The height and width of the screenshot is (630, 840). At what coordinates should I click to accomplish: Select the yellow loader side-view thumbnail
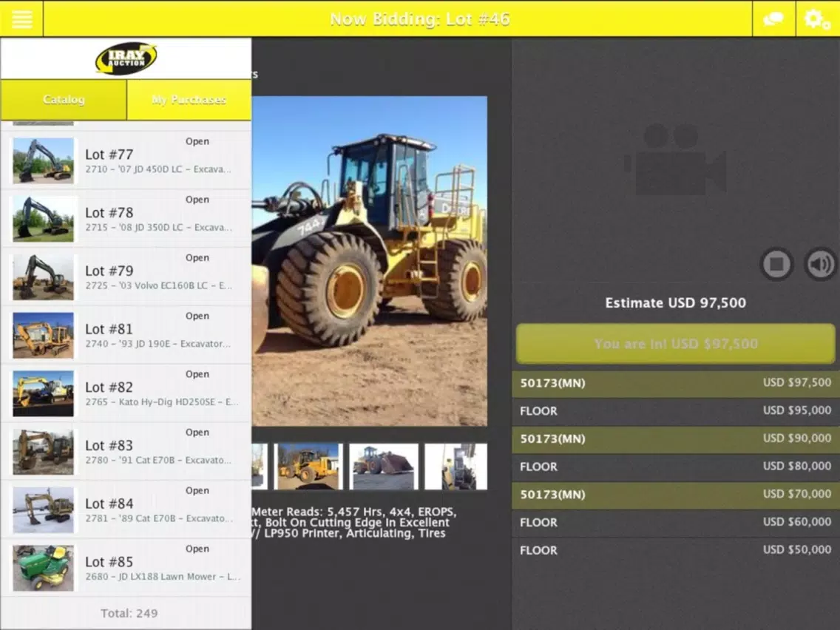coord(308,466)
